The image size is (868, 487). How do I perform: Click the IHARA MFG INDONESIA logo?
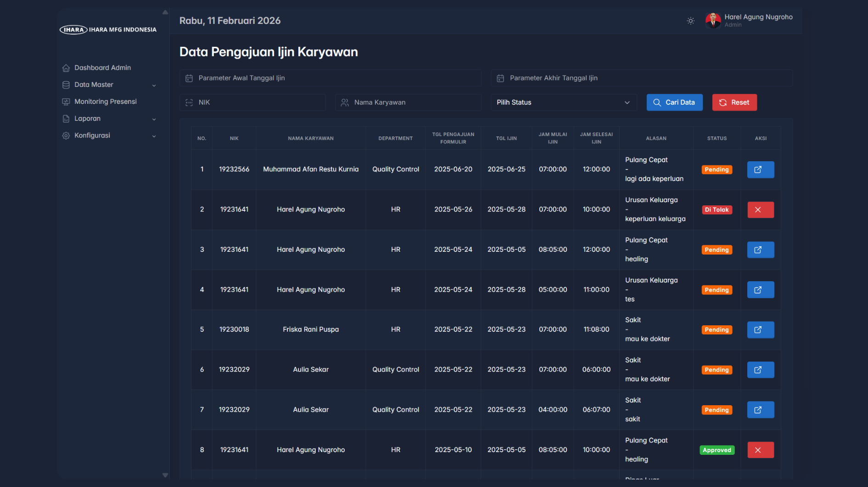click(x=108, y=30)
